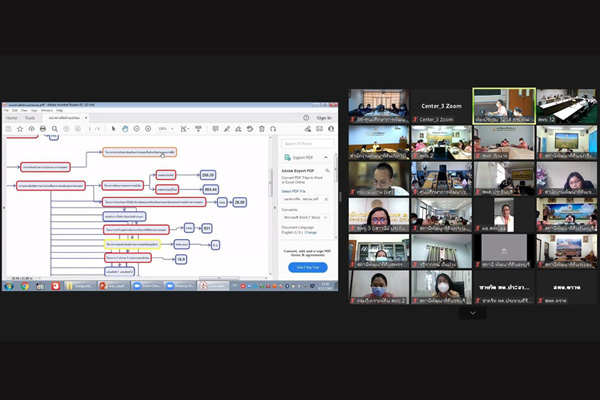The image size is (600, 400).
Task: Bookmark the file with the star icon
Action: pos(20,129)
